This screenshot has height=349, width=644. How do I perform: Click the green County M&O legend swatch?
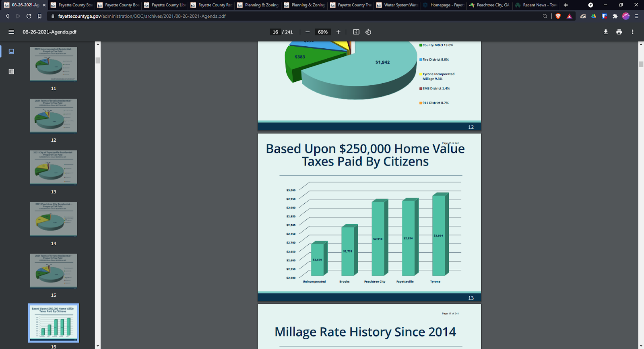click(x=421, y=45)
